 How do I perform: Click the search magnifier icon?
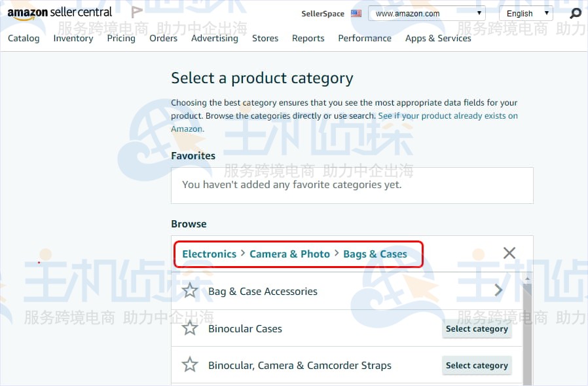pos(575,13)
